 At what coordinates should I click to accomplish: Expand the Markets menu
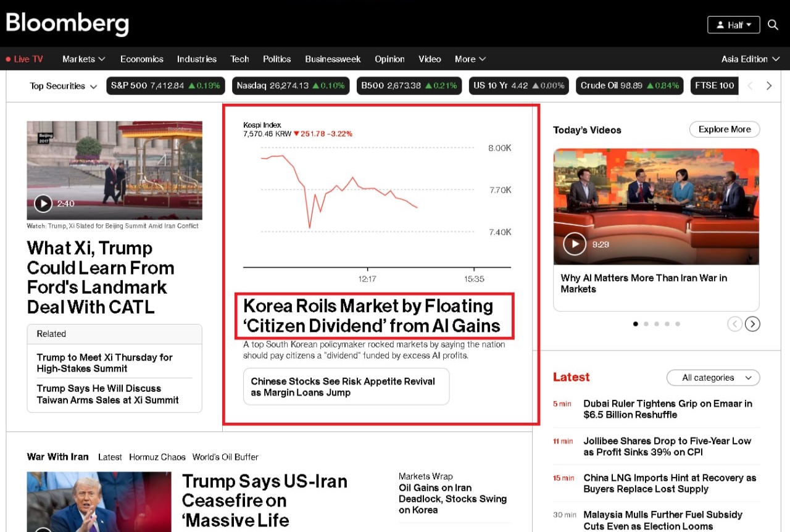[x=84, y=59]
